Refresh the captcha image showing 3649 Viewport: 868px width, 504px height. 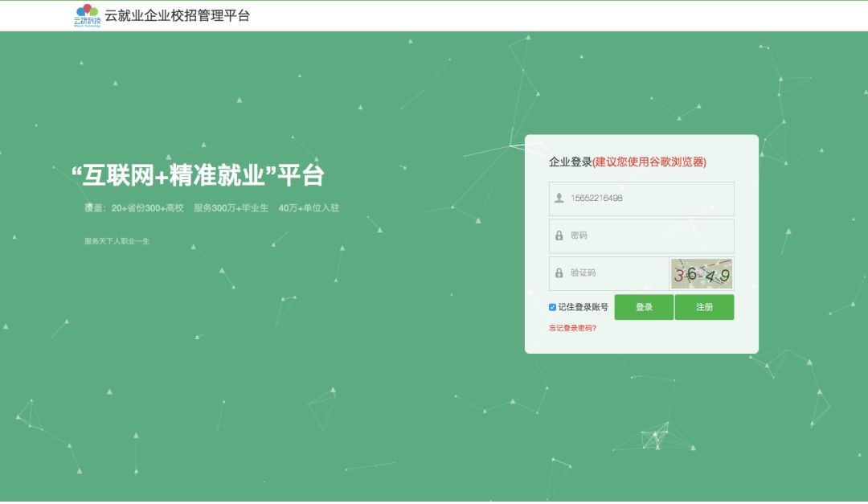click(x=701, y=274)
